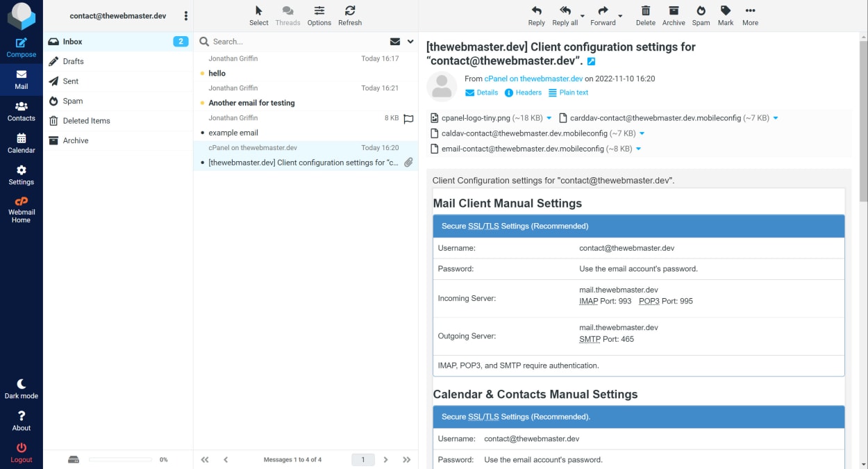Open list Options
Viewport: 868px width, 469px height.
(x=319, y=16)
